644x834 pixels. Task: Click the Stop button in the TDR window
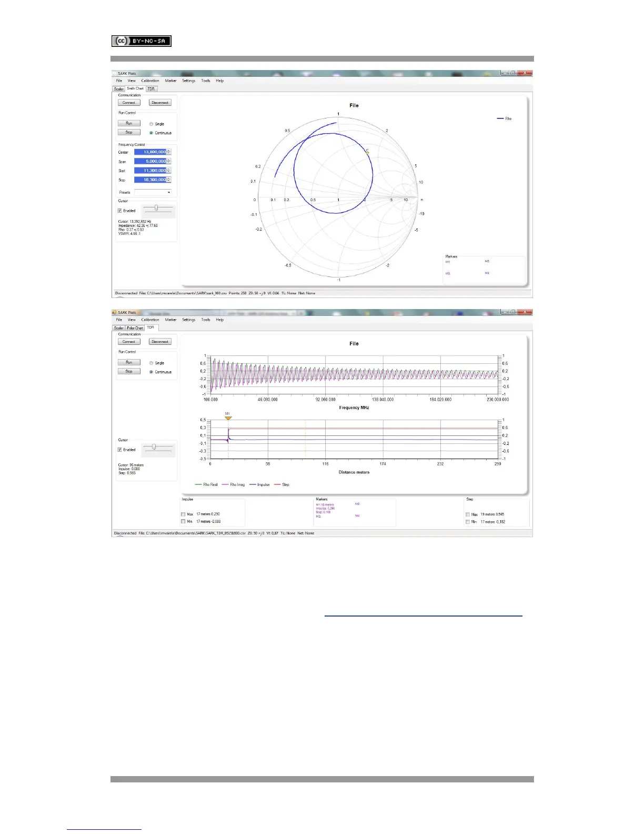pyautogui.click(x=129, y=371)
